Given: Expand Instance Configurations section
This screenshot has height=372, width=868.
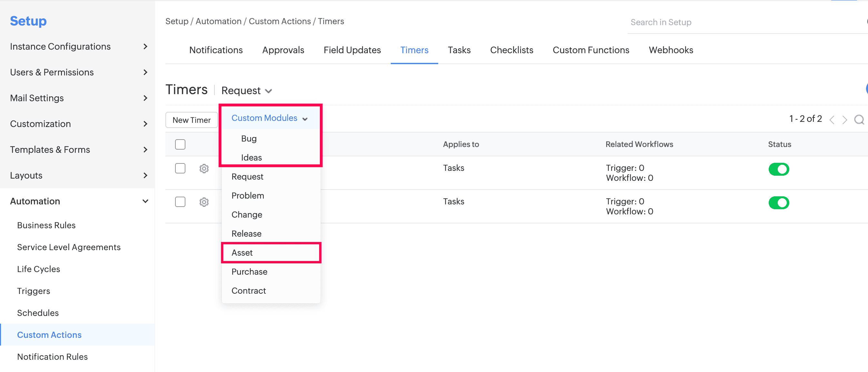Looking at the screenshot, I should [x=77, y=46].
